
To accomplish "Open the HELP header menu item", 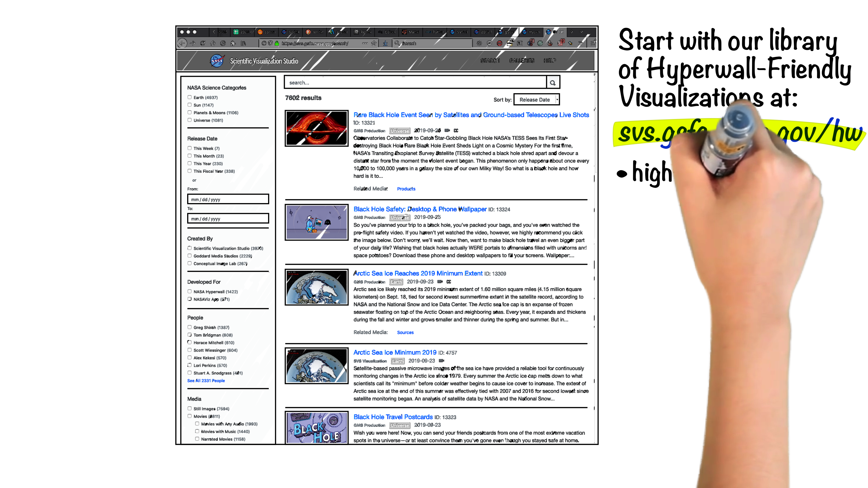I will 550,61.
